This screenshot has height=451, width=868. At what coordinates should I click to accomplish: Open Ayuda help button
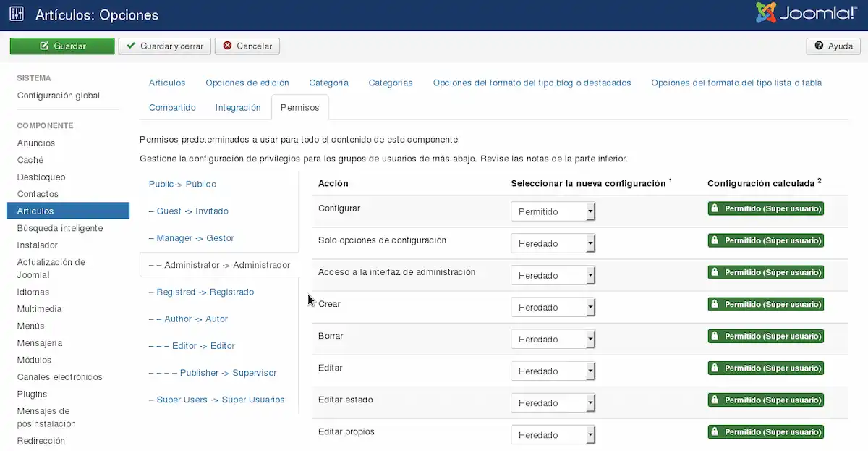pos(833,46)
